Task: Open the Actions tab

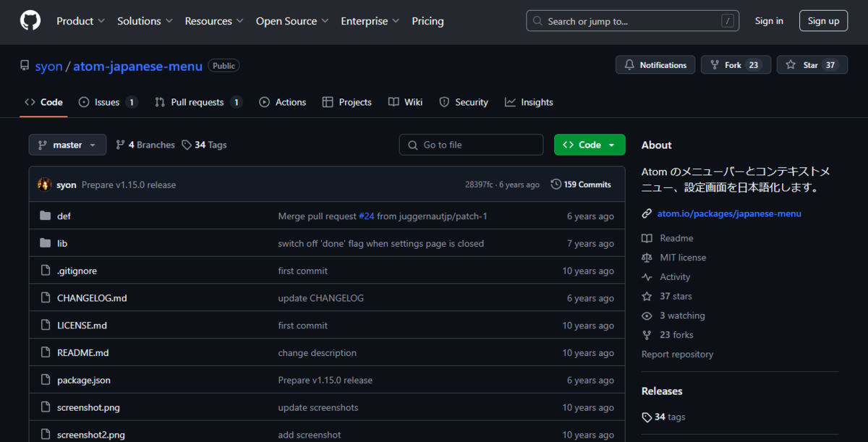Action: 282,102
